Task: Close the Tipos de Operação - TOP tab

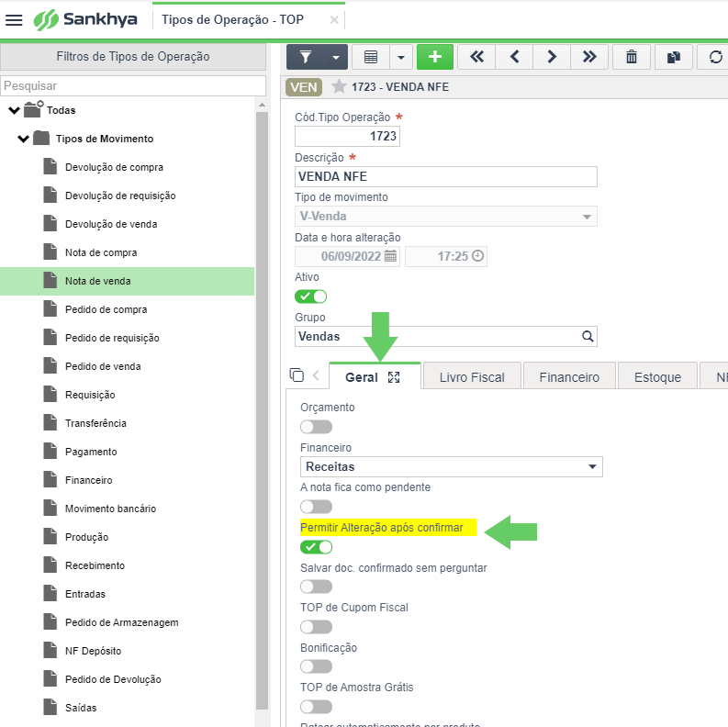Action: click(x=334, y=20)
